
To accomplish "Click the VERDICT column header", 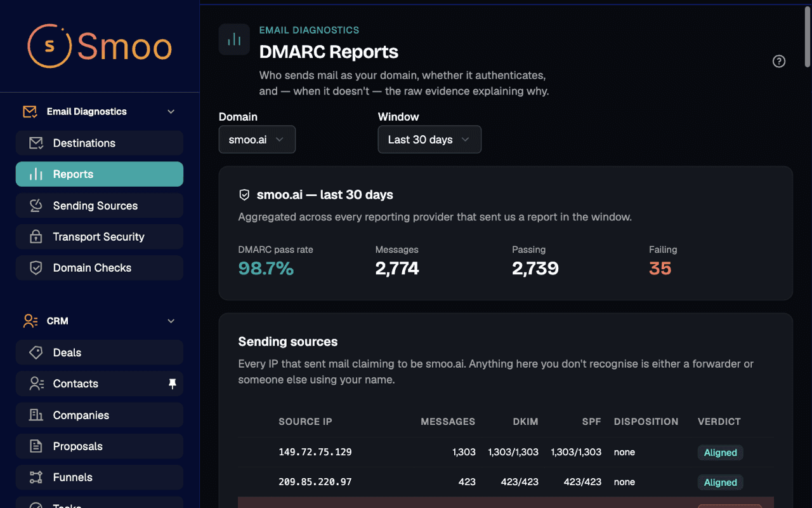I will 719,422.
